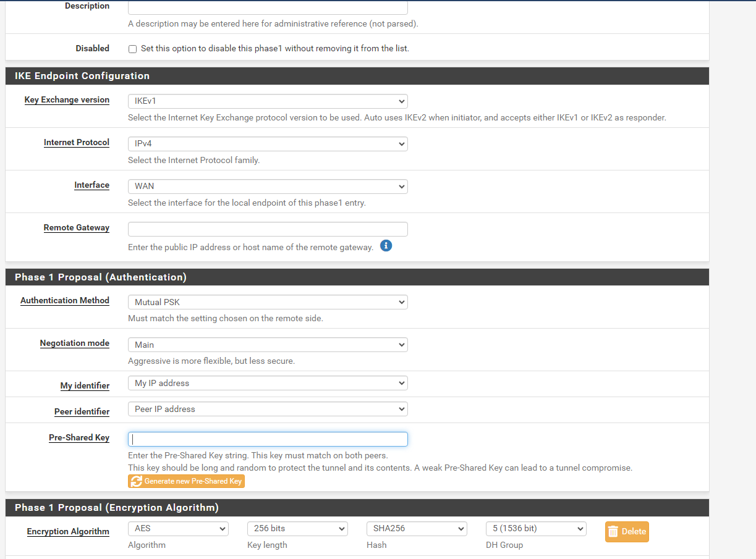
Task: Open the Key Exchange version dropdown
Action: click(267, 101)
